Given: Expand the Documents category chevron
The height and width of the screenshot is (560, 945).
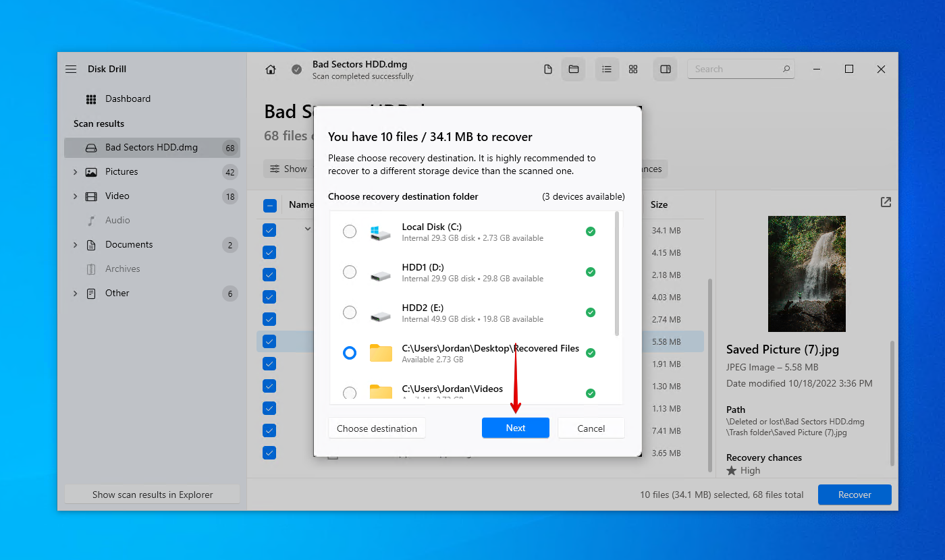Looking at the screenshot, I should click(75, 245).
